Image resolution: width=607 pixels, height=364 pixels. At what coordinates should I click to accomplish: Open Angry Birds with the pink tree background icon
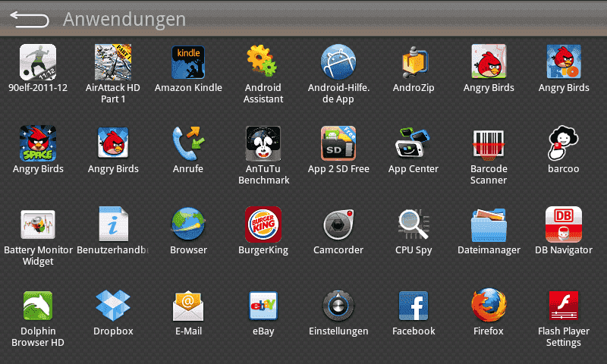(489, 61)
